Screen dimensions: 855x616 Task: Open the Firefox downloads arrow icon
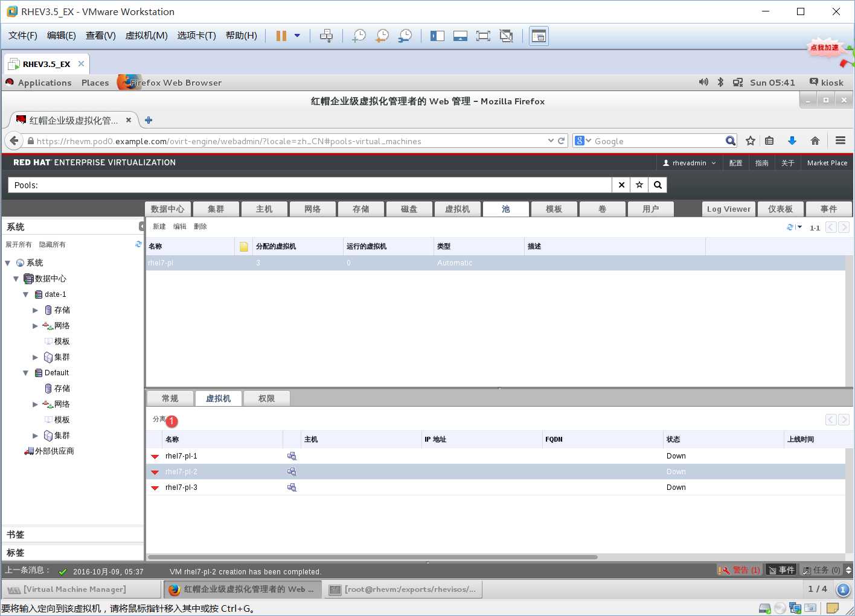coord(792,141)
